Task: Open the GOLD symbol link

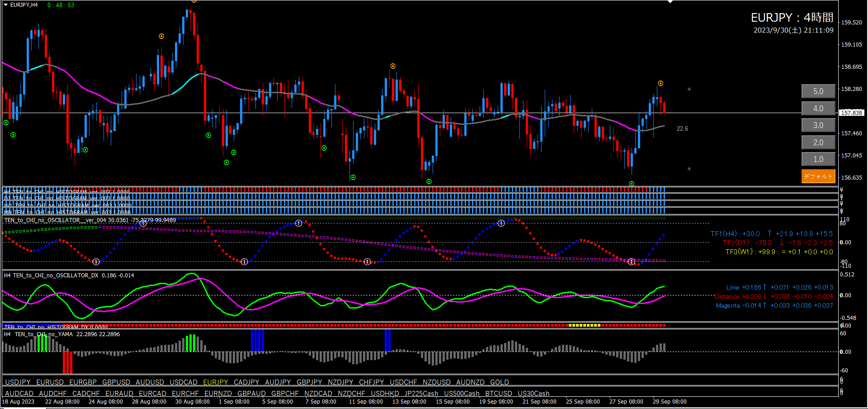Action: click(500, 382)
